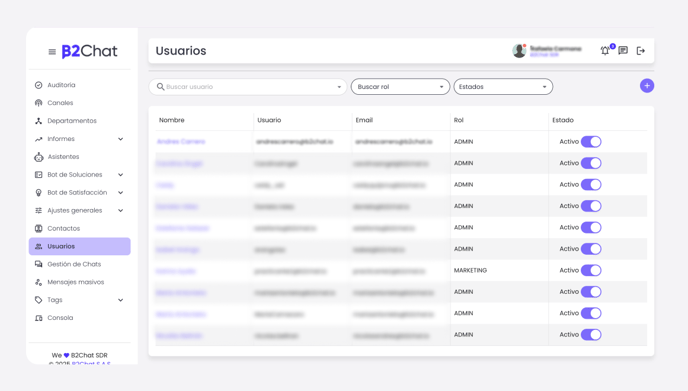Click the Informes chart icon
Image resolution: width=688 pixels, height=391 pixels.
click(x=39, y=139)
